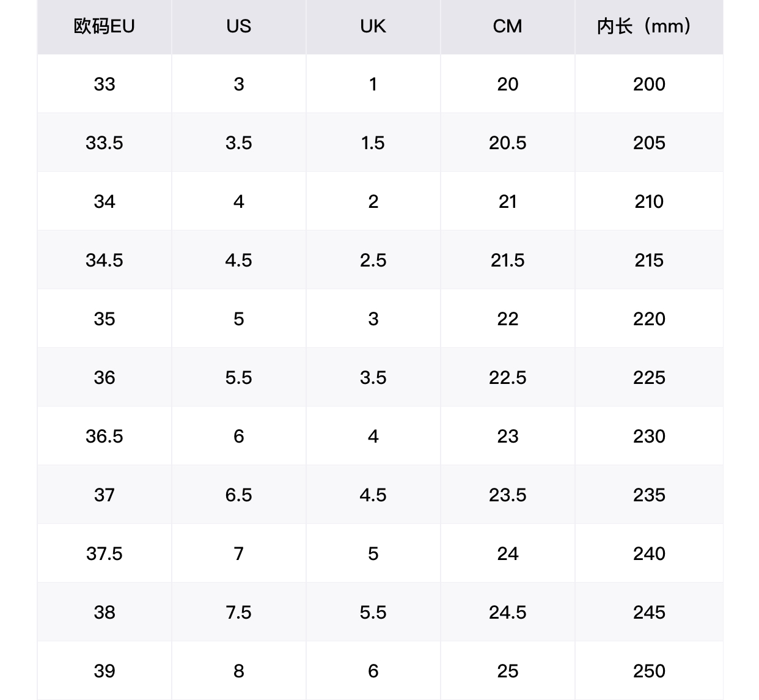The image size is (759, 700).
Task: Select the EU size 39 cell
Action: (104, 671)
